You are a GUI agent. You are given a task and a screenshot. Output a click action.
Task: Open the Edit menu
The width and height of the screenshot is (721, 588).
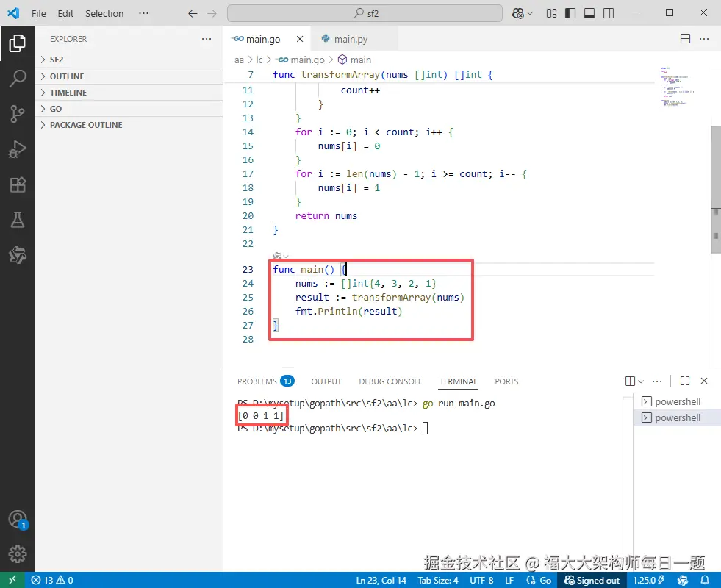(65, 13)
